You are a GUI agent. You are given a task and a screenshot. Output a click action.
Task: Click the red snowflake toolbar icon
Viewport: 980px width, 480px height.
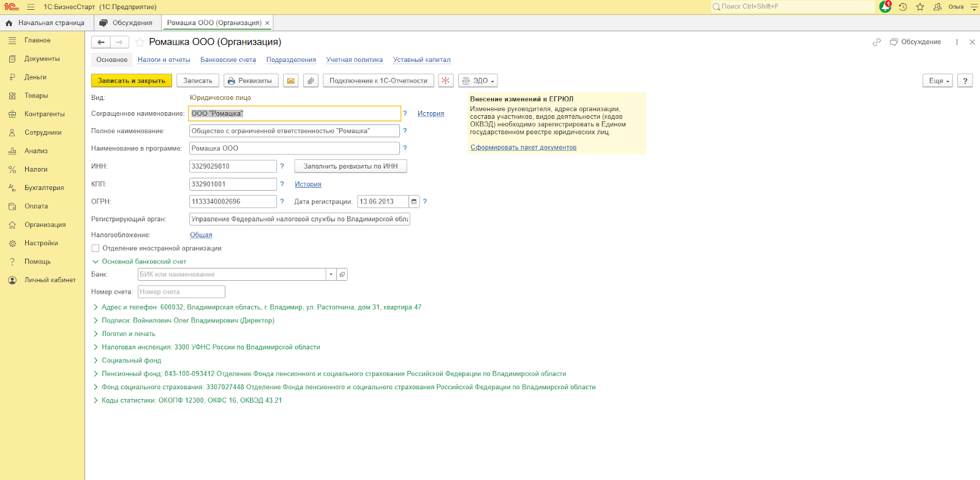[x=446, y=81]
